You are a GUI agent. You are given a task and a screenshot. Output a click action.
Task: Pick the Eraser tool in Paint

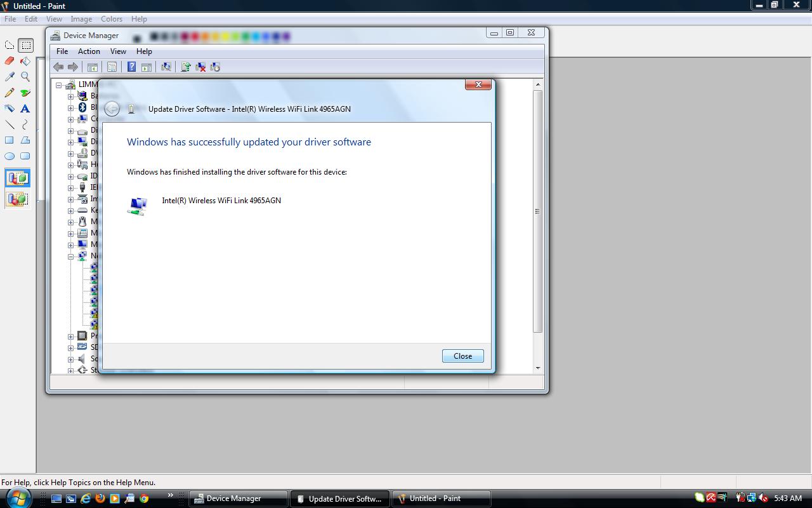(10, 61)
